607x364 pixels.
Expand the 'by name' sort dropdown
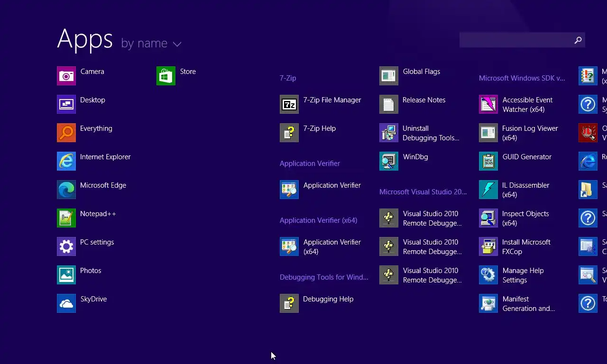point(151,43)
